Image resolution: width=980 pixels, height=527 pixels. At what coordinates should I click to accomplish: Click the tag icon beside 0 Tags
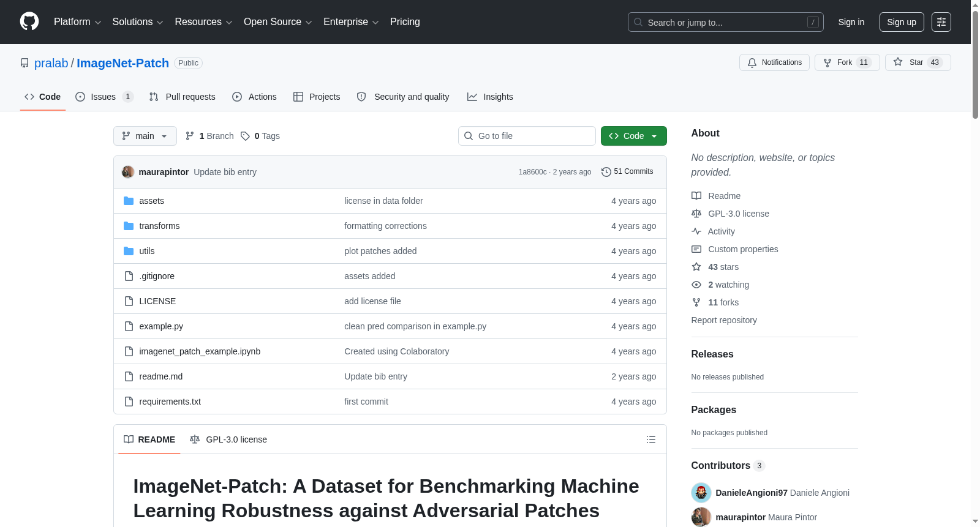(x=245, y=136)
